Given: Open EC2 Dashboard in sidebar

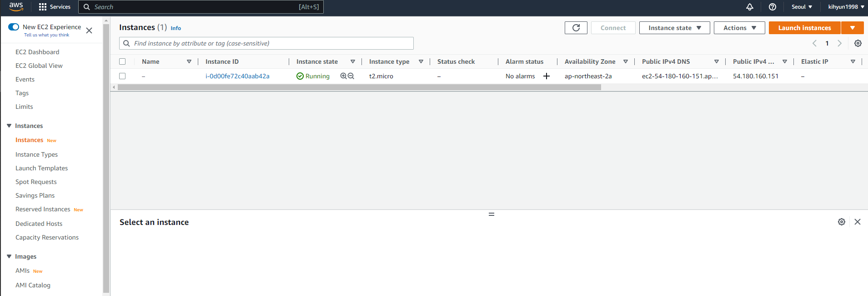Looking at the screenshot, I should tap(37, 52).
